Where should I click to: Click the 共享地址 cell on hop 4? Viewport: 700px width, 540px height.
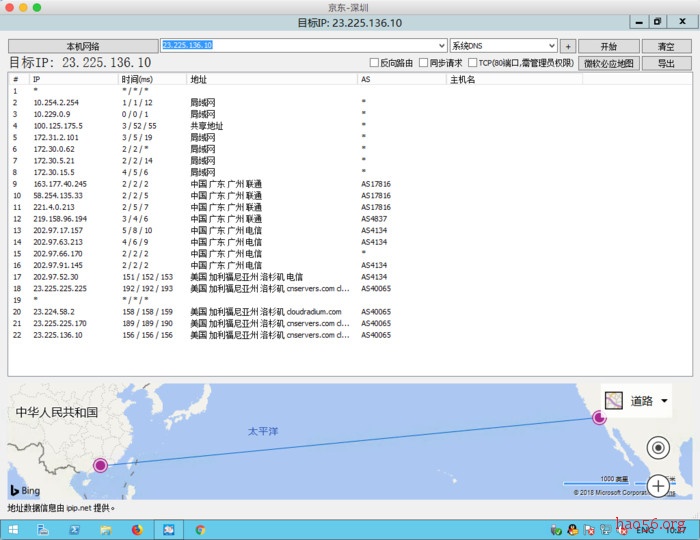(207, 126)
